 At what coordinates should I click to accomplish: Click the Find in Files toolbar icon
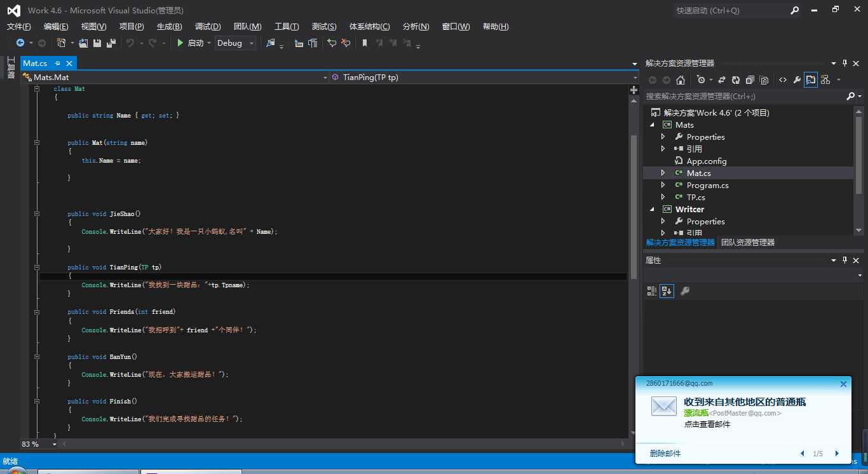(x=271, y=43)
